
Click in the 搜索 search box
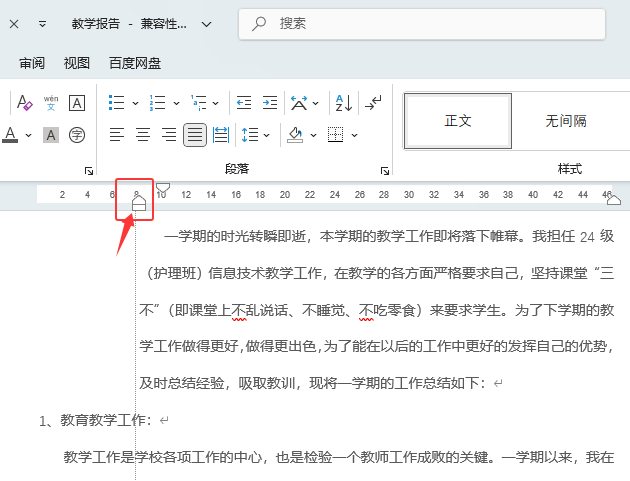coord(422,24)
